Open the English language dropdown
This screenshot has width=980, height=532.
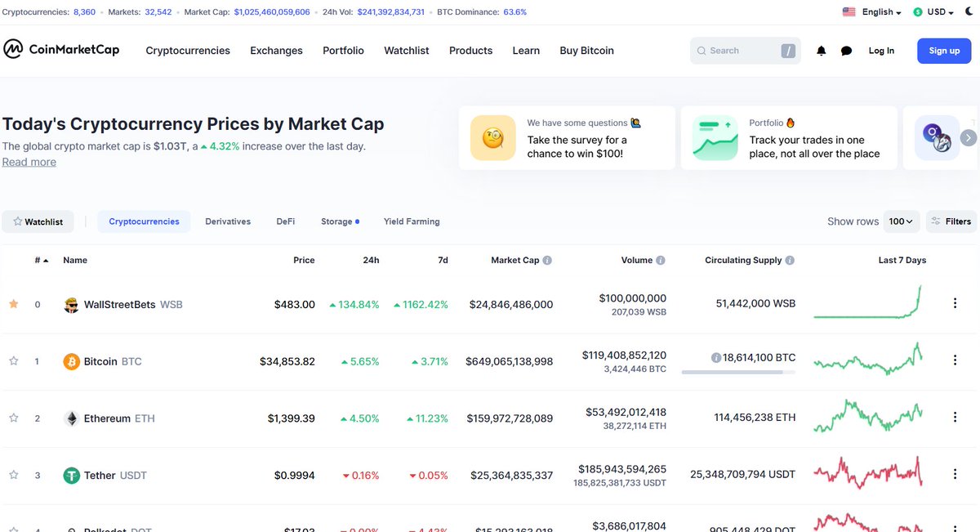881,12
